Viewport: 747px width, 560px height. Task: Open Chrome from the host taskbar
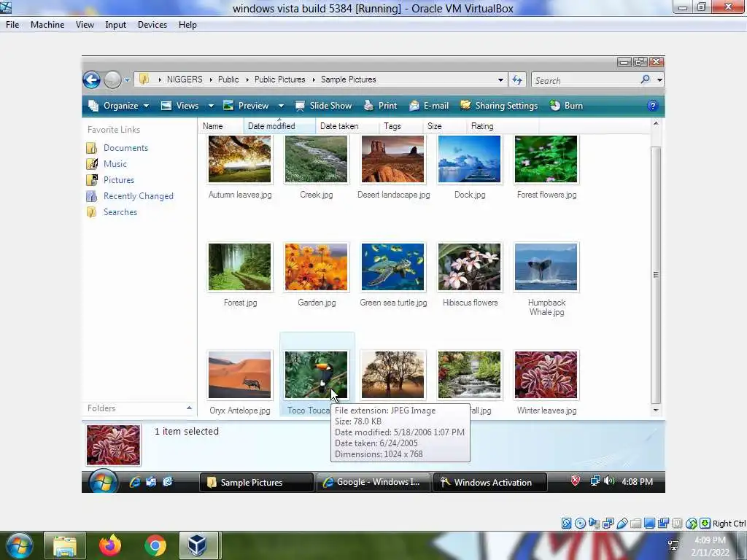[x=155, y=545]
